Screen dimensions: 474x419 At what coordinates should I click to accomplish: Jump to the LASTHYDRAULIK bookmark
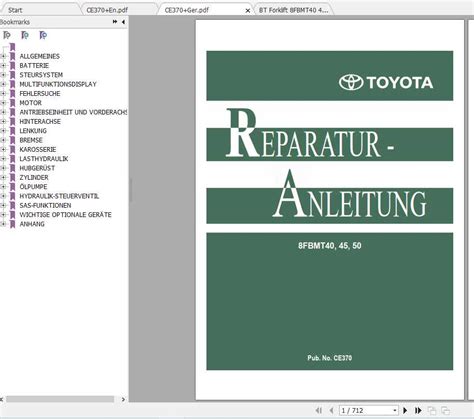click(x=44, y=159)
